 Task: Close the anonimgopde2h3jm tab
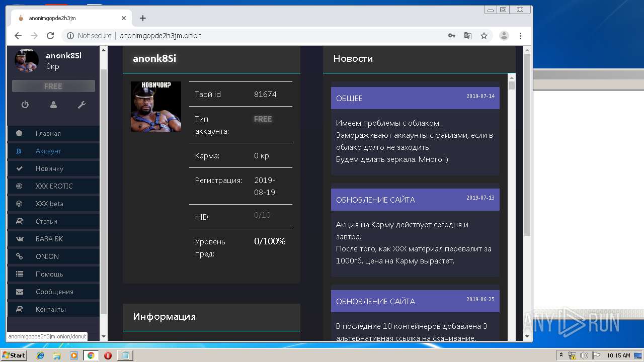124,18
